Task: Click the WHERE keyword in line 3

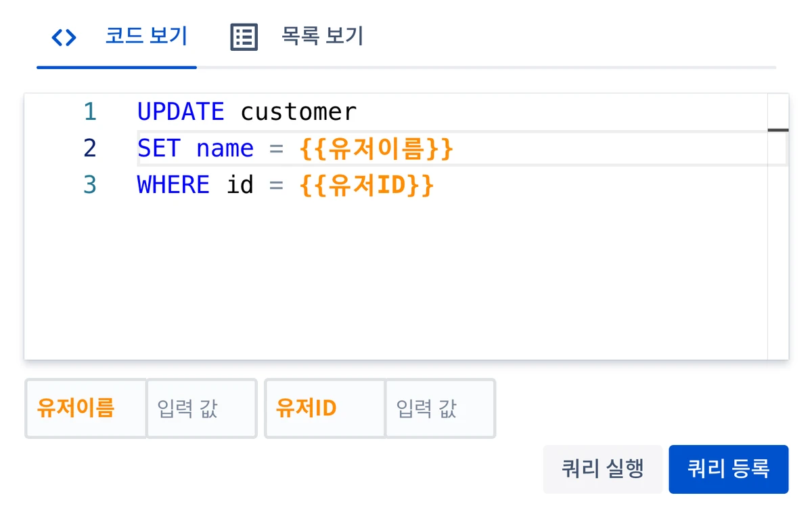Action: click(x=173, y=184)
